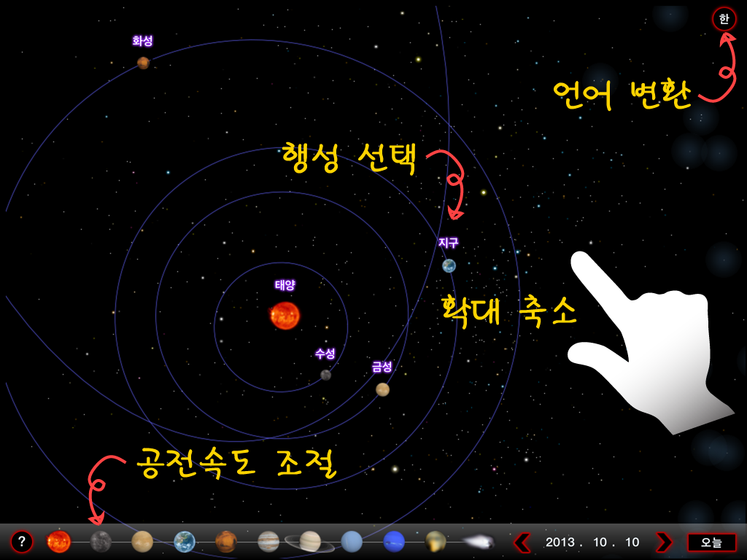Select Uranus icon in bottom planet bar
747x560 pixels.
(x=352, y=542)
